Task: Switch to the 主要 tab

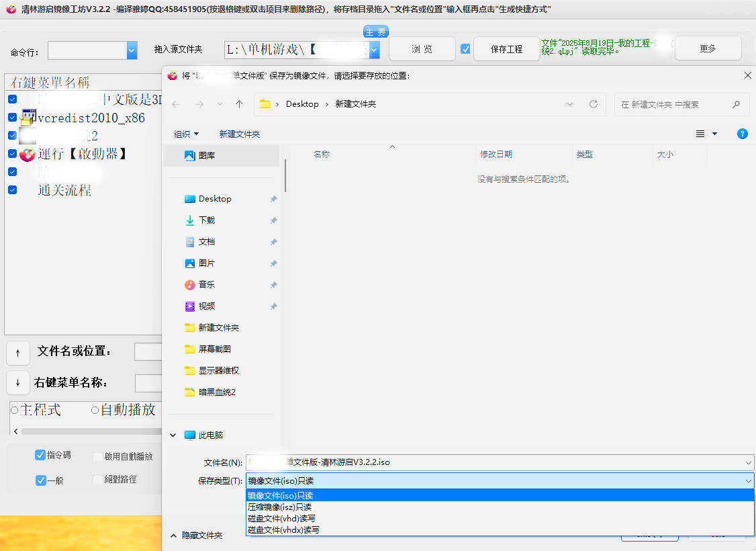Action: 375,32
